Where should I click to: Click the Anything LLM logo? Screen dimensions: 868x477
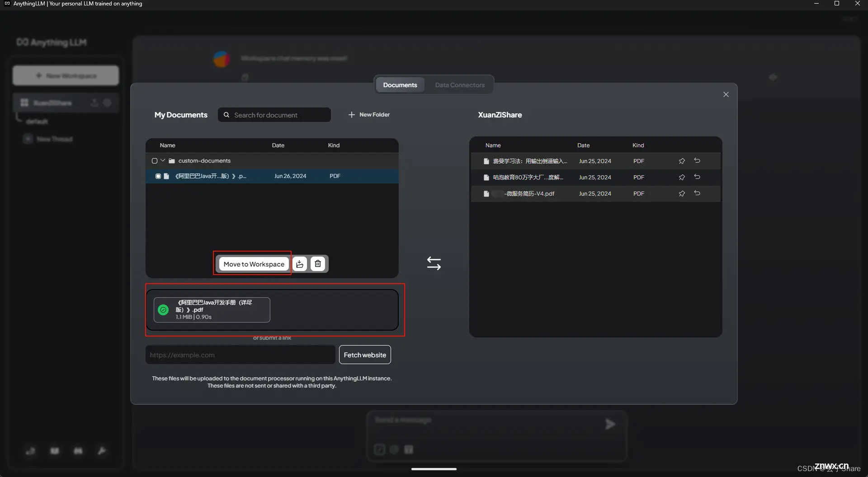52,42
